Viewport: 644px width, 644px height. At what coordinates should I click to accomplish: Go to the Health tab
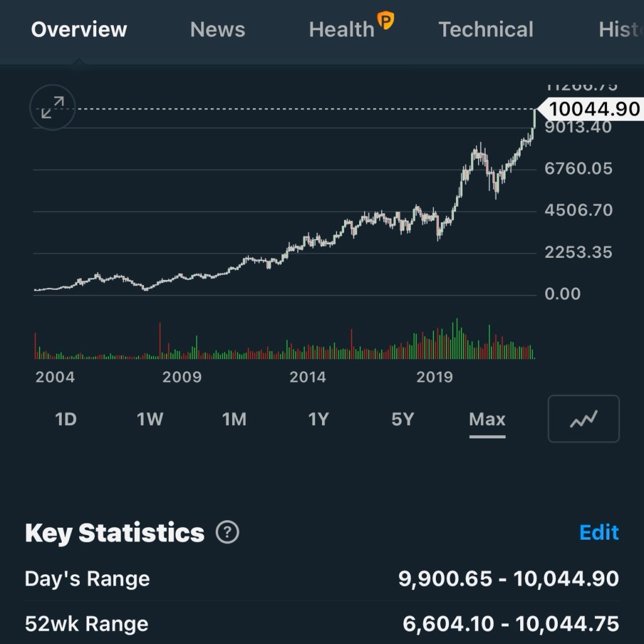pos(341,30)
